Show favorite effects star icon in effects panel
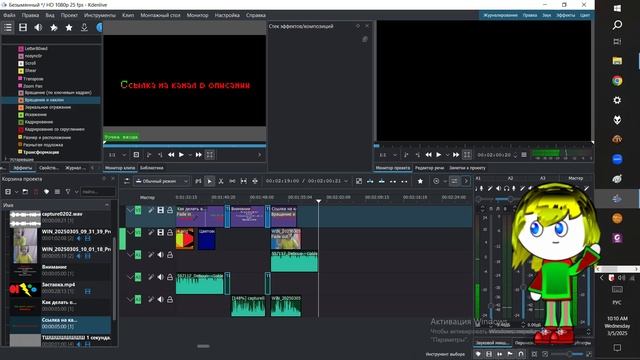This screenshot has width=640, height=360. click(69, 27)
